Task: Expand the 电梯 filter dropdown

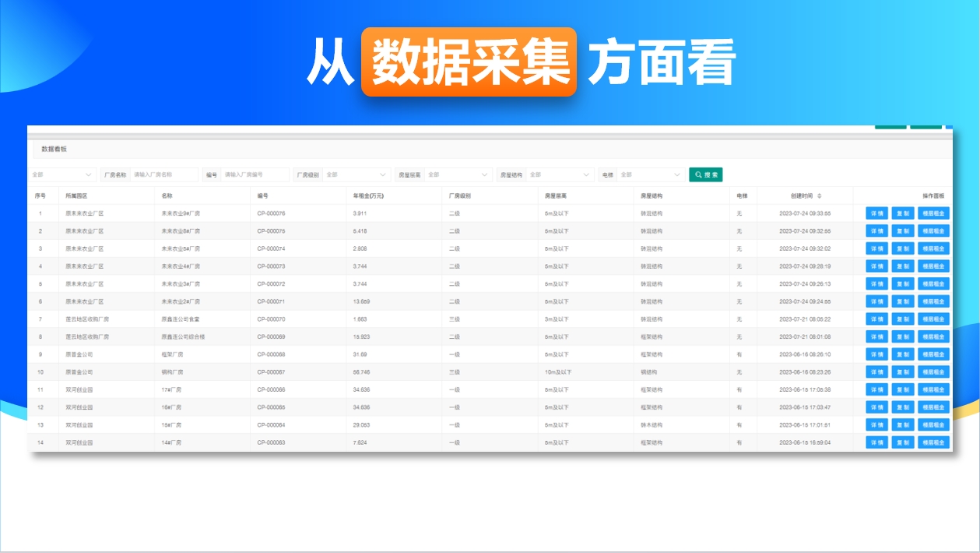Action: 651,174
